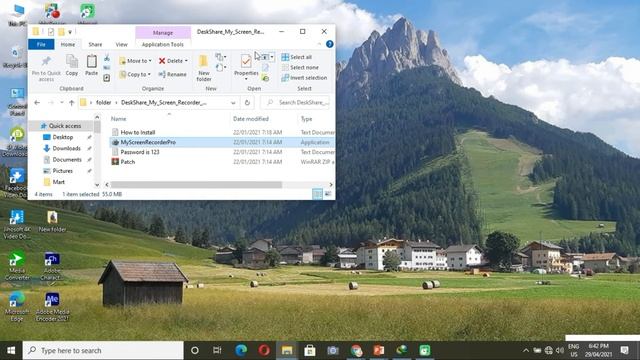The width and height of the screenshot is (640, 360).
Task: Open the File menu tab
Action: (41, 44)
